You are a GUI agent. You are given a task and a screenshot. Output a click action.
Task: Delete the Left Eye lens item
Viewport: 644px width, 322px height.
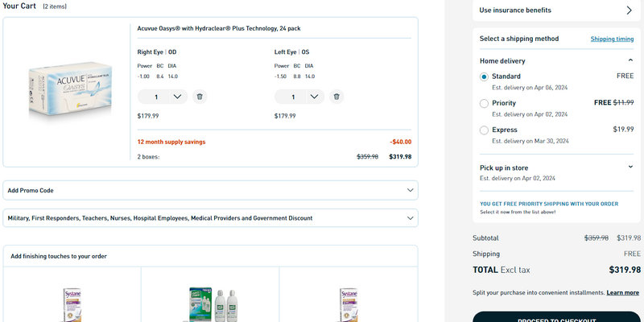coord(336,97)
